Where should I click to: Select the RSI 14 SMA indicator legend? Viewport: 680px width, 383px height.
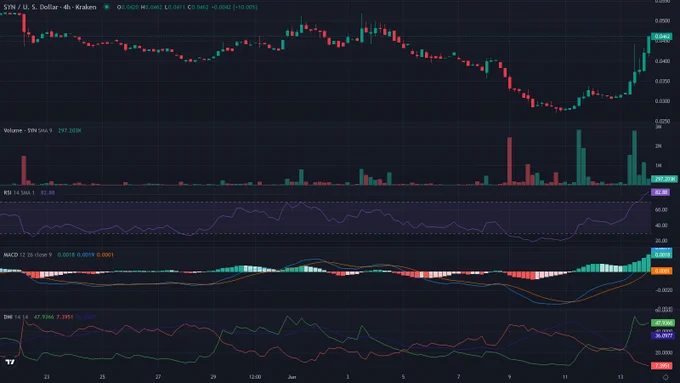[19, 193]
